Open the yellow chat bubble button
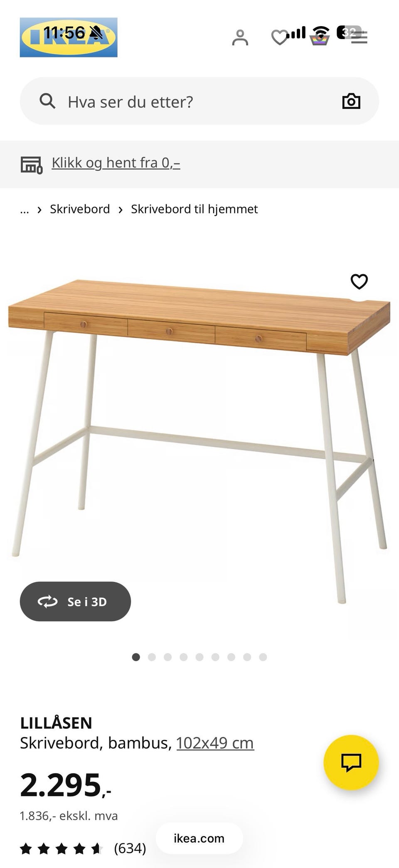Viewport: 399px width, 868px height. (x=351, y=762)
